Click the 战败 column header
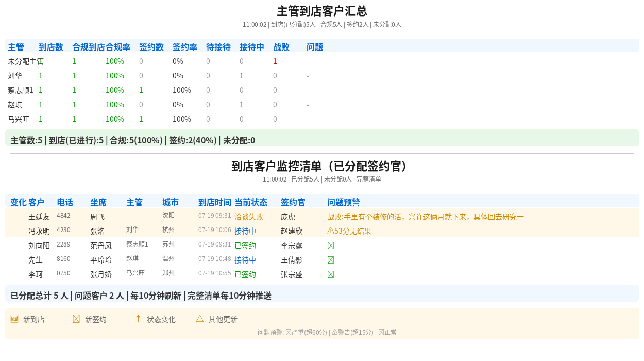 (x=281, y=47)
